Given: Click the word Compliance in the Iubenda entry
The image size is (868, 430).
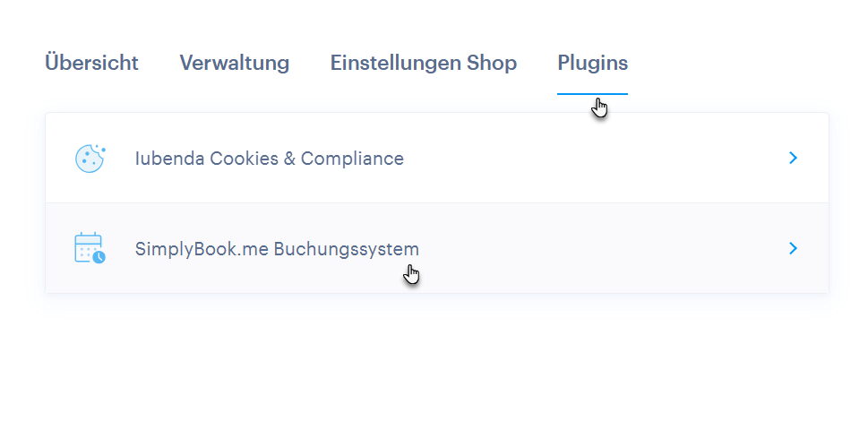Looking at the screenshot, I should point(352,159).
